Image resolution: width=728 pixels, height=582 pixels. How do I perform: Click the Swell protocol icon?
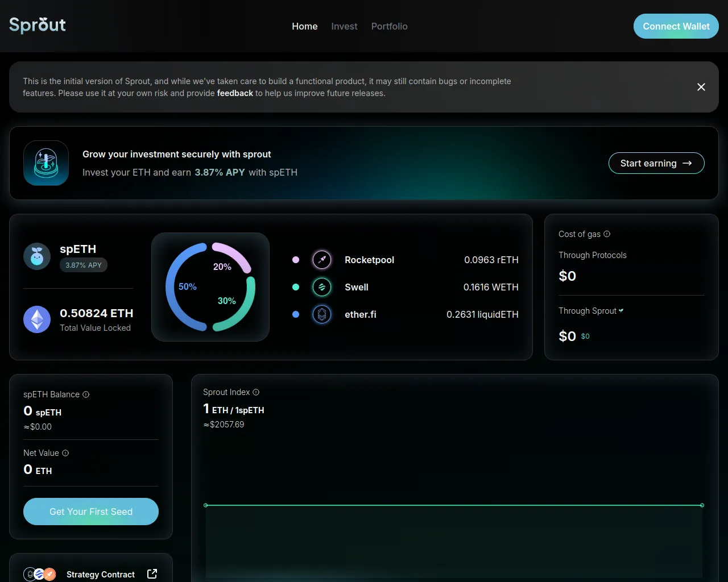pyautogui.click(x=322, y=287)
